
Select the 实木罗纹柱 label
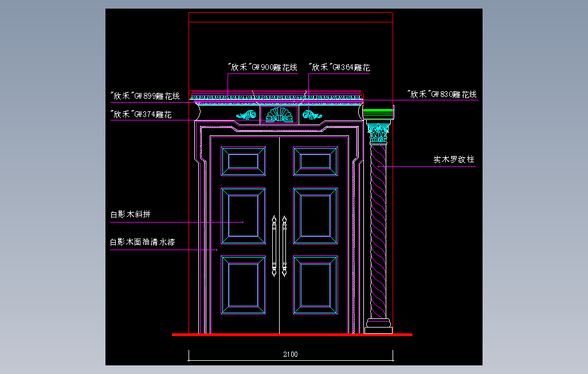tap(454, 159)
